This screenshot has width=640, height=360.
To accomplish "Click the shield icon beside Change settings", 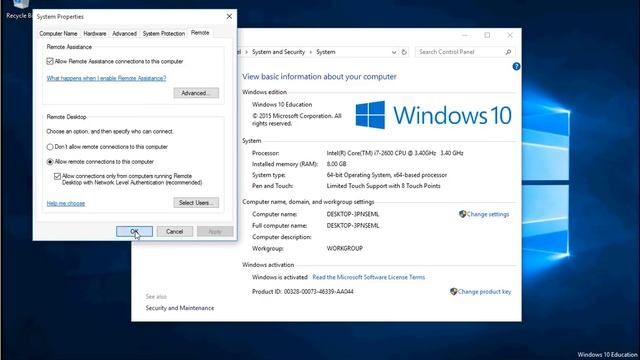I will (462, 214).
